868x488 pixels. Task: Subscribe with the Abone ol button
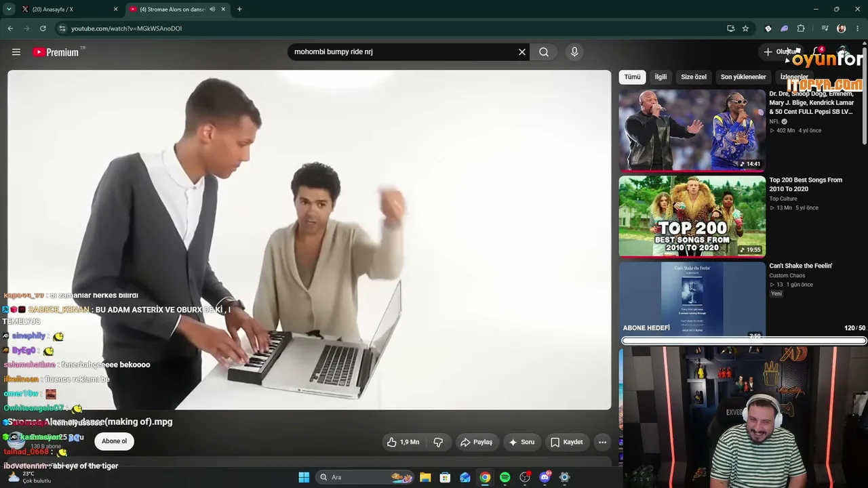[x=114, y=441]
